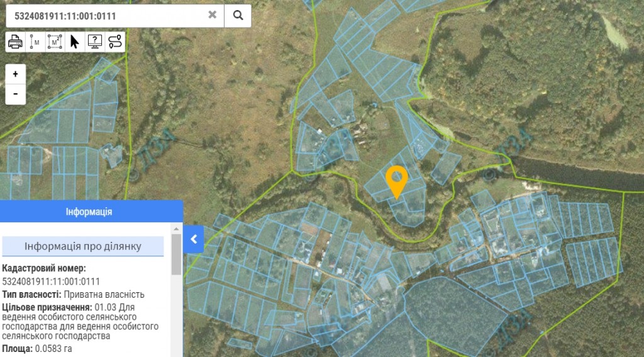Viewport: 644px width, 357px height.
Task: Click the cadastral number 5324081911:11:001:0111 text
Action: [51, 281]
